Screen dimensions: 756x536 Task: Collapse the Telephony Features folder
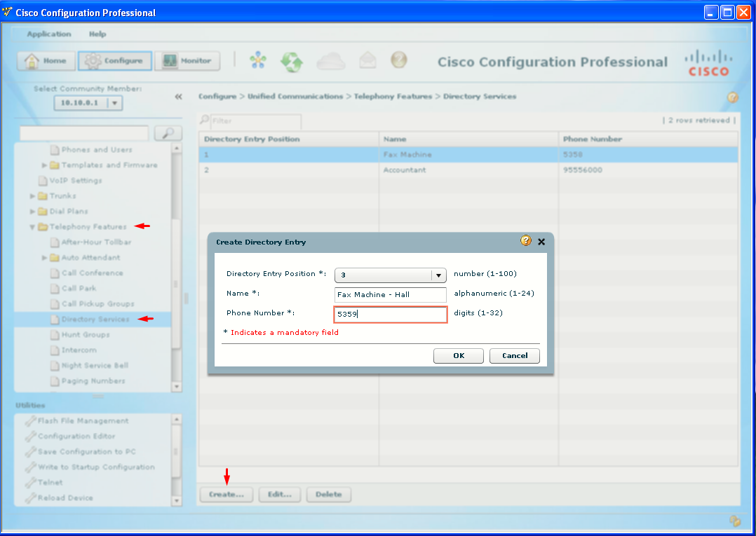(x=32, y=227)
